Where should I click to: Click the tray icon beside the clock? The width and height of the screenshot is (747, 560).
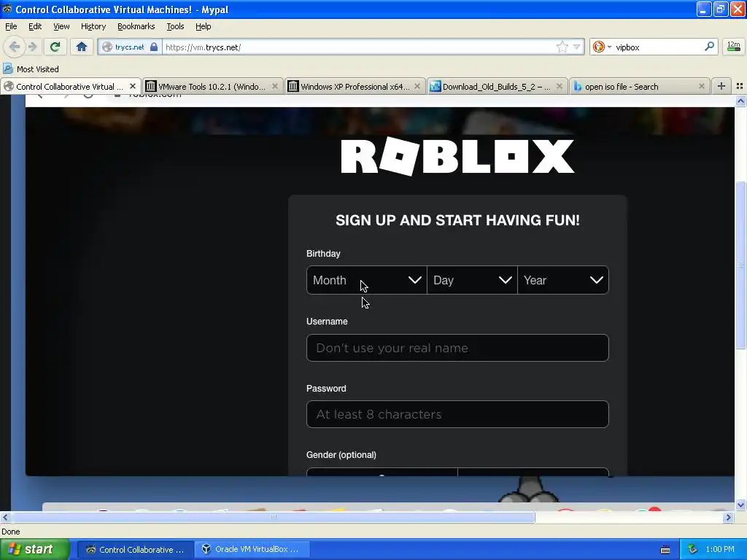pyautogui.click(x=692, y=549)
